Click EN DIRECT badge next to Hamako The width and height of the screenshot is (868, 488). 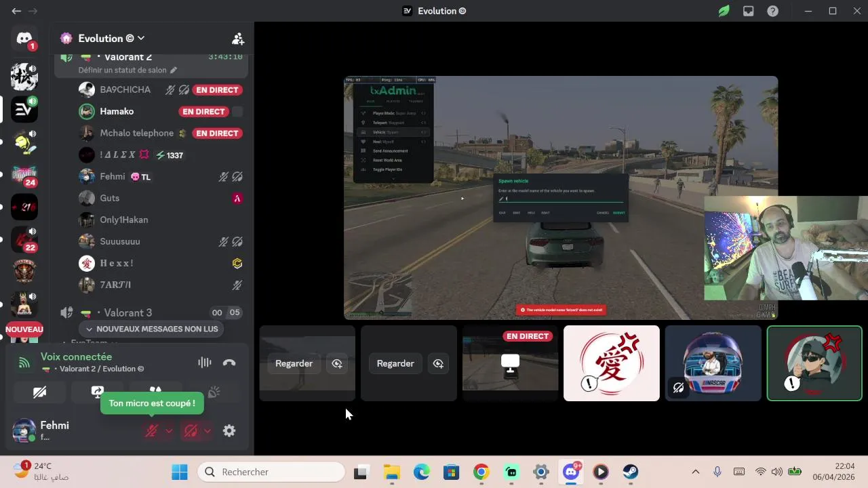[x=203, y=111]
